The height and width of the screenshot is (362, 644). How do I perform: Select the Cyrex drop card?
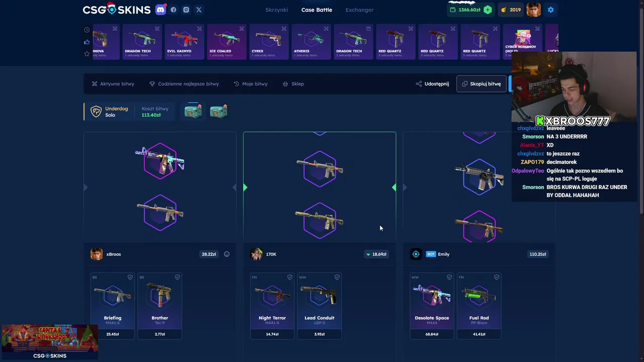pos(269,42)
